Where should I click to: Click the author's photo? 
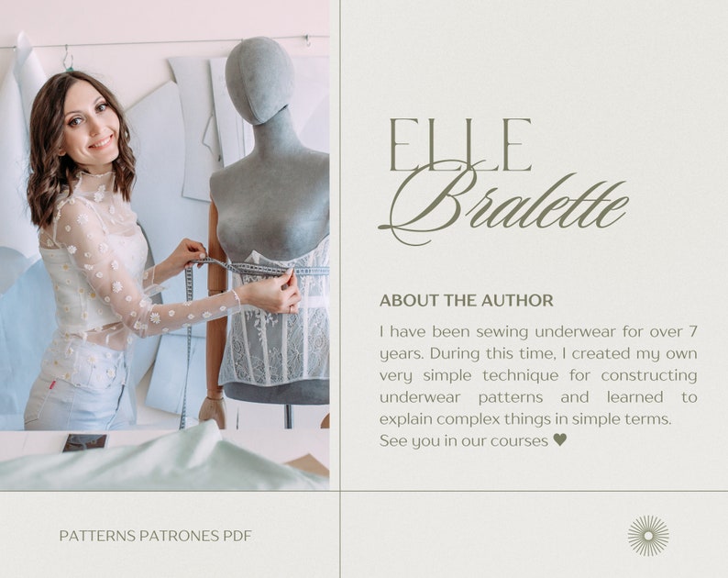pyautogui.click(x=164, y=245)
